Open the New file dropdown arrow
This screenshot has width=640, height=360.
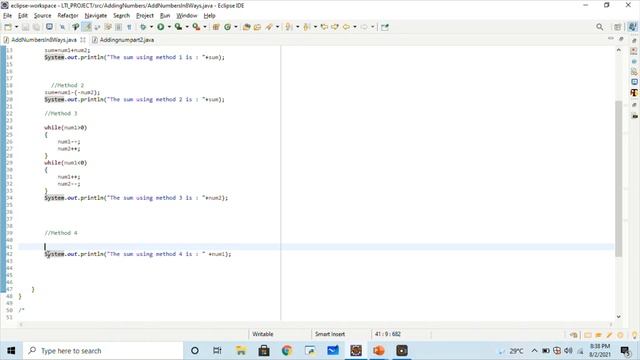[x=16, y=27]
